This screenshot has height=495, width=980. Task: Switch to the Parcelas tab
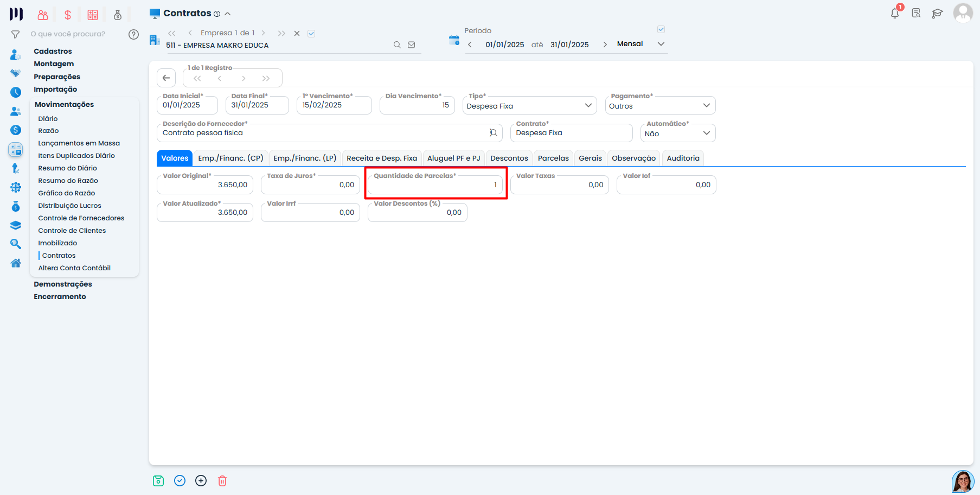(x=553, y=158)
